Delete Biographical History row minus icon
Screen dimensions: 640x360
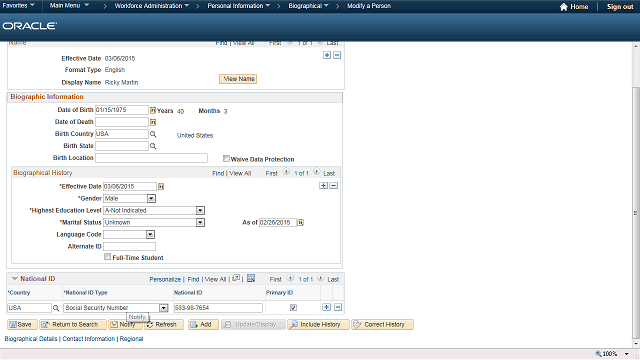pos(333,186)
